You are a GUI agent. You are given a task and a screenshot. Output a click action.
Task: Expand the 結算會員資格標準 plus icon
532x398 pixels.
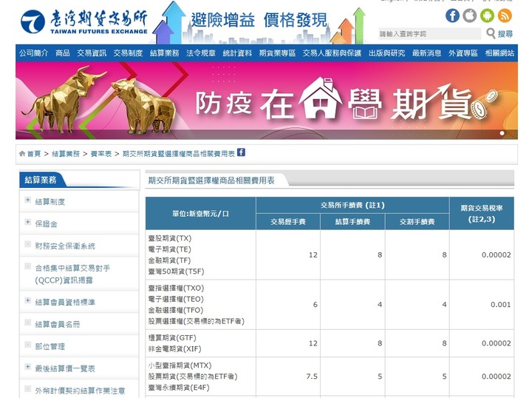(x=28, y=300)
